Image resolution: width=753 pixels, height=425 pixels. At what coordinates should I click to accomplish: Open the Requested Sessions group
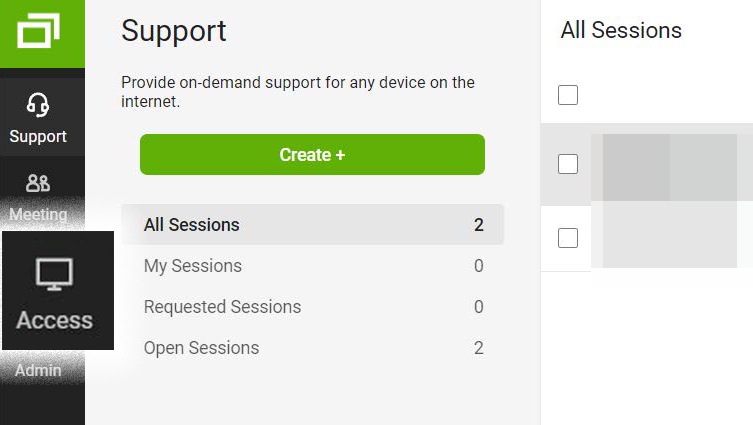pyautogui.click(x=222, y=307)
